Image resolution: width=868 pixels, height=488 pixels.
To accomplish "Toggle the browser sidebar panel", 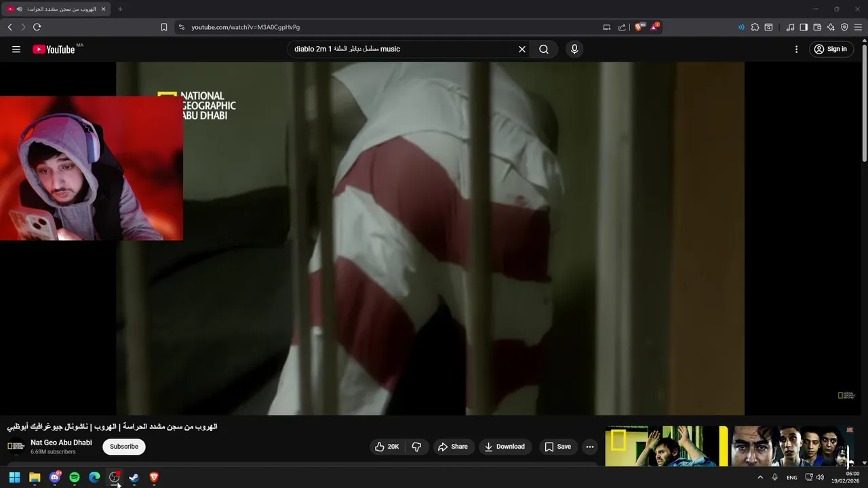I will 804,27.
